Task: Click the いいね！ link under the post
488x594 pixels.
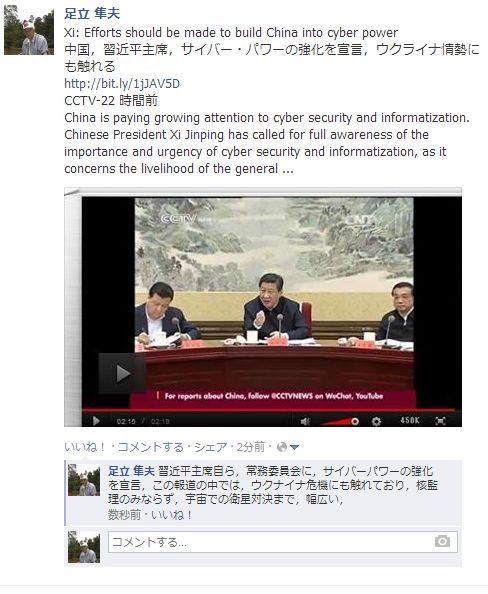Action: [x=85, y=447]
